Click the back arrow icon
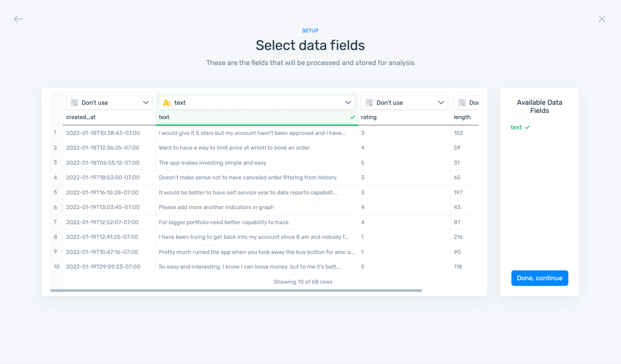 [18, 19]
